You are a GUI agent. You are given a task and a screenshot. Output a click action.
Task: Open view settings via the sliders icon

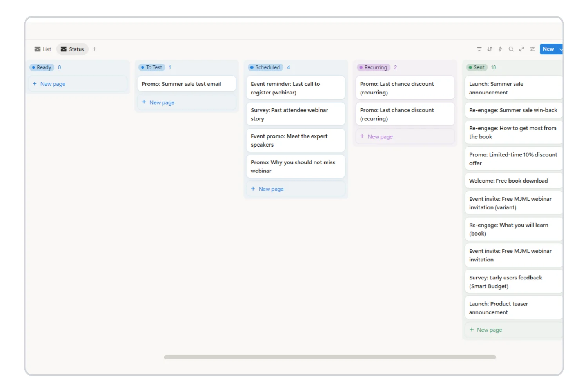pos(532,49)
